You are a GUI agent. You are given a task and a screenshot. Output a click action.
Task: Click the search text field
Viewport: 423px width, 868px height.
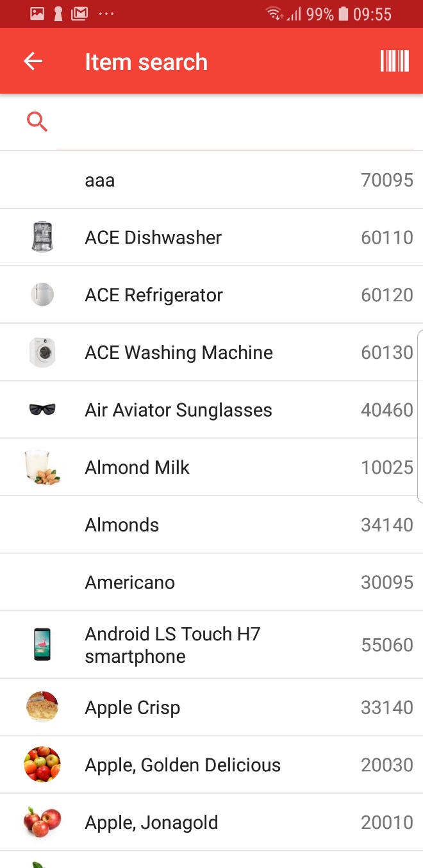[x=235, y=122]
